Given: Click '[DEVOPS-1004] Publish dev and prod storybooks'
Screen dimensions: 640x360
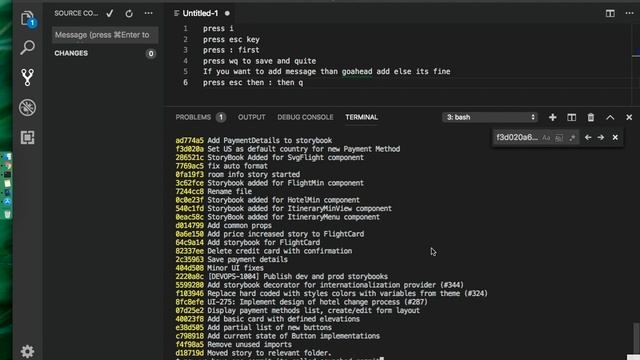Looking at the screenshot, I should tap(298, 276).
